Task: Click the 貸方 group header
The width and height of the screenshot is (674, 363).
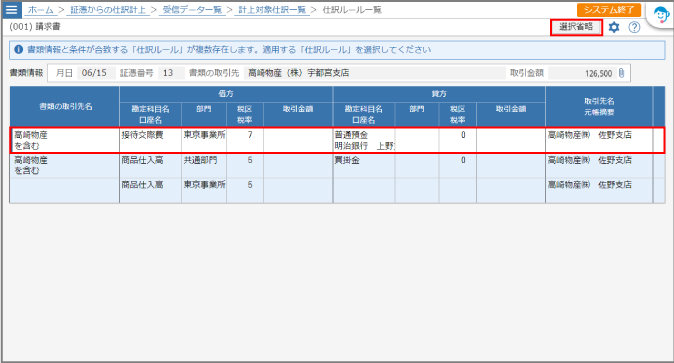Action: pyautogui.click(x=439, y=94)
